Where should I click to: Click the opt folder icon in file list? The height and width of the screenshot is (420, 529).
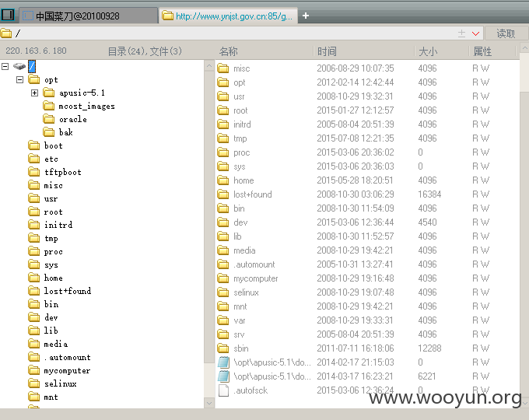pos(223,82)
